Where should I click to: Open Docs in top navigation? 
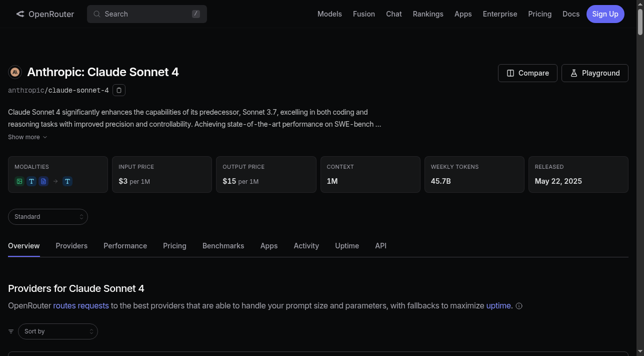click(x=571, y=14)
